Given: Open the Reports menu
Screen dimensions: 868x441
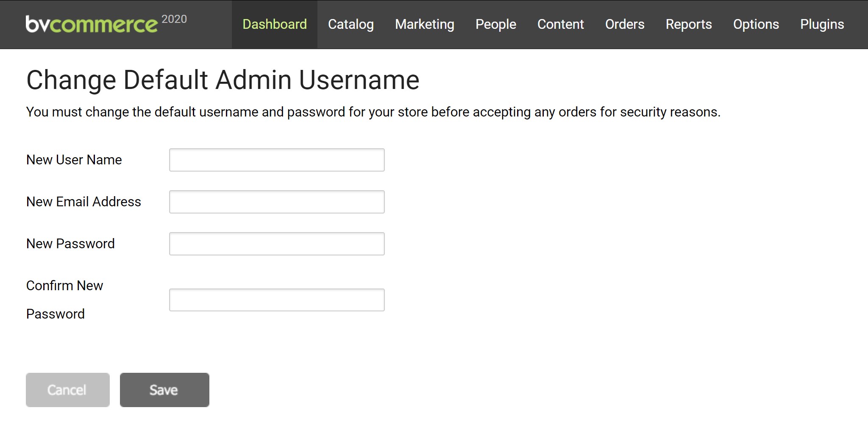Looking at the screenshot, I should coord(689,24).
